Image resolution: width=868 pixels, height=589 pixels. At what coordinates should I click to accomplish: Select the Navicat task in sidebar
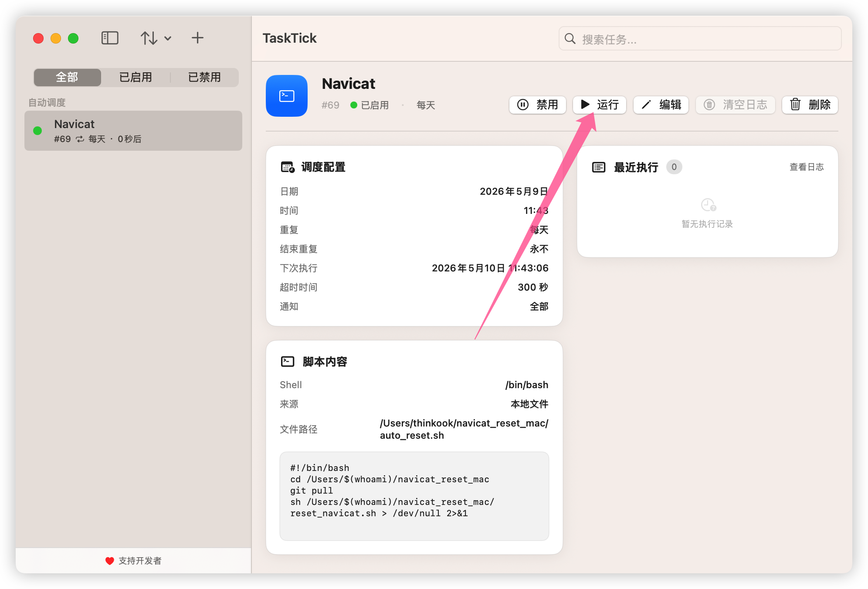133,131
